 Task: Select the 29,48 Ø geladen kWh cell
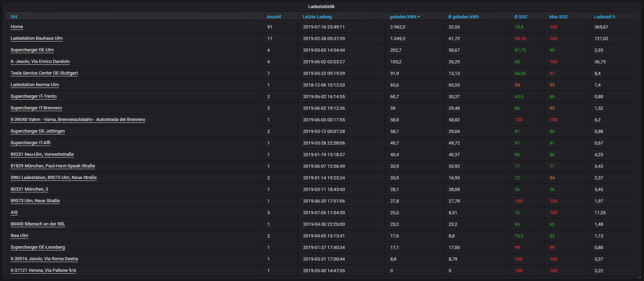(x=454, y=108)
